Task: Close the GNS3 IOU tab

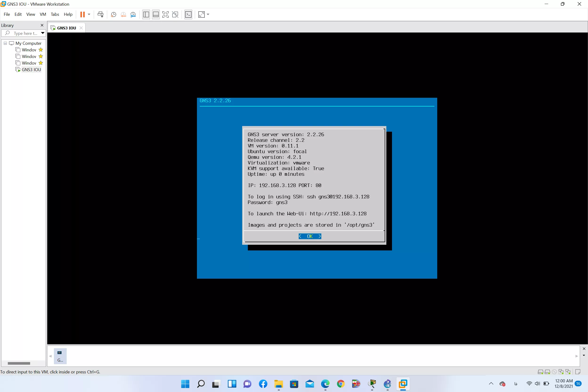Action: (81, 28)
